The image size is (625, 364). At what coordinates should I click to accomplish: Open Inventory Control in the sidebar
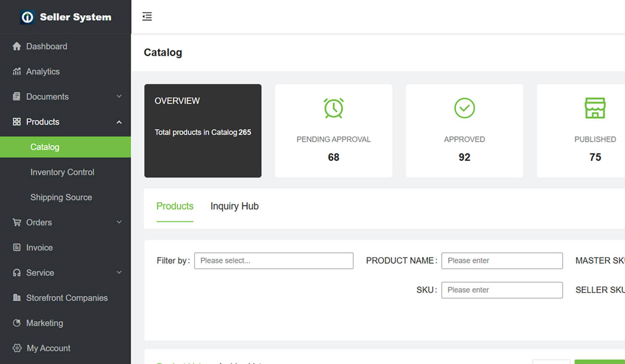[x=62, y=172]
